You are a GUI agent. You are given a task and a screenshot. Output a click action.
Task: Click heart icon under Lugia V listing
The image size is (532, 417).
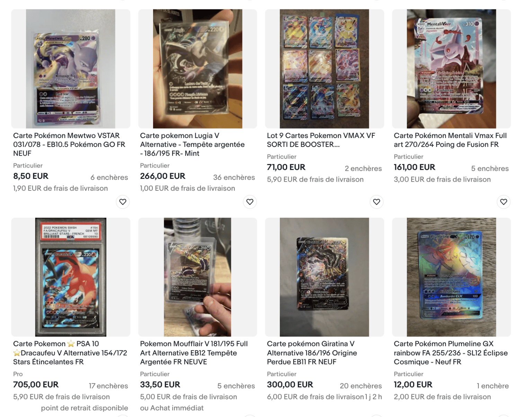(250, 202)
